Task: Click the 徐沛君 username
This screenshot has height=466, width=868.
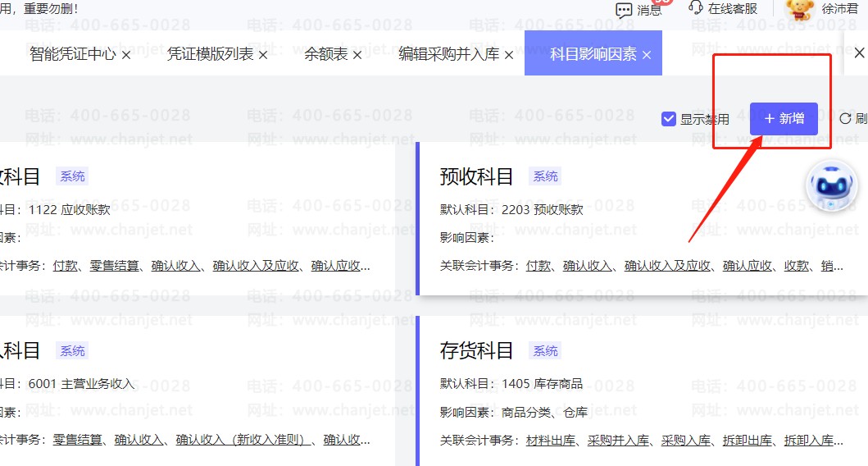Action: pyautogui.click(x=840, y=9)
